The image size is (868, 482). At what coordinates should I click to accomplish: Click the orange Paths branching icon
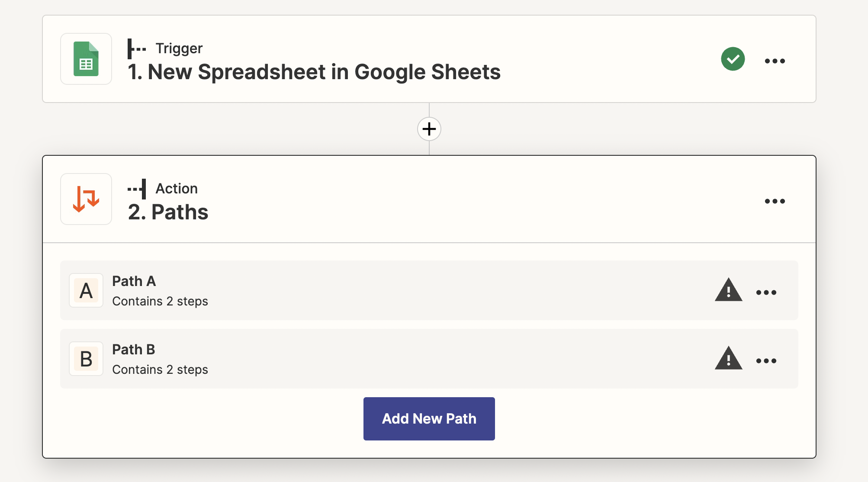coord(86,199)
